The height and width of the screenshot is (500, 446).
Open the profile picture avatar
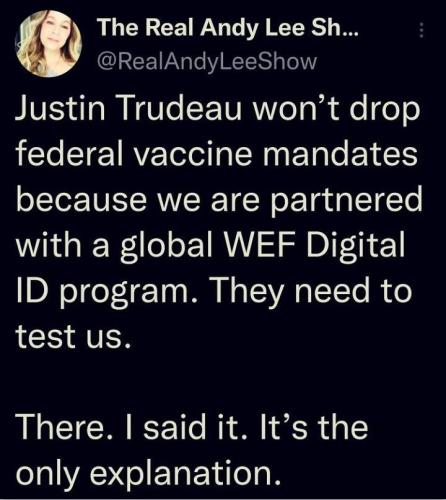pos(48,44)
